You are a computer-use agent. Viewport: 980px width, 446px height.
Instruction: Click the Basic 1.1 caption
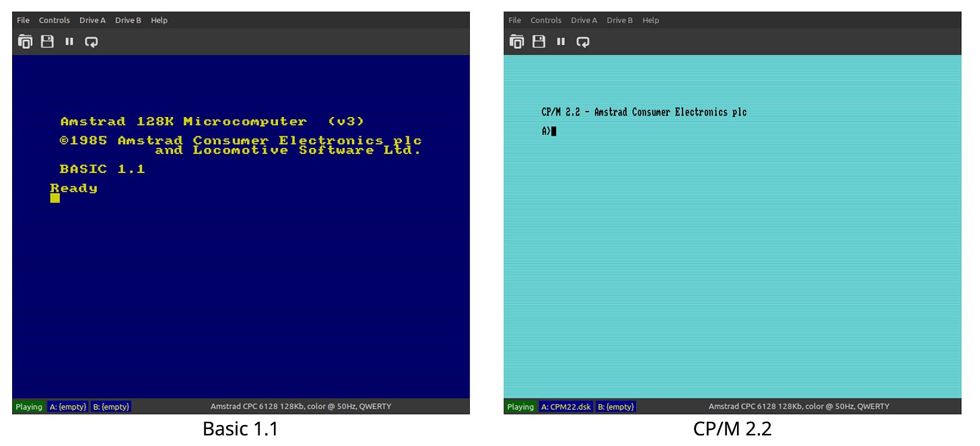pos(240,429)
